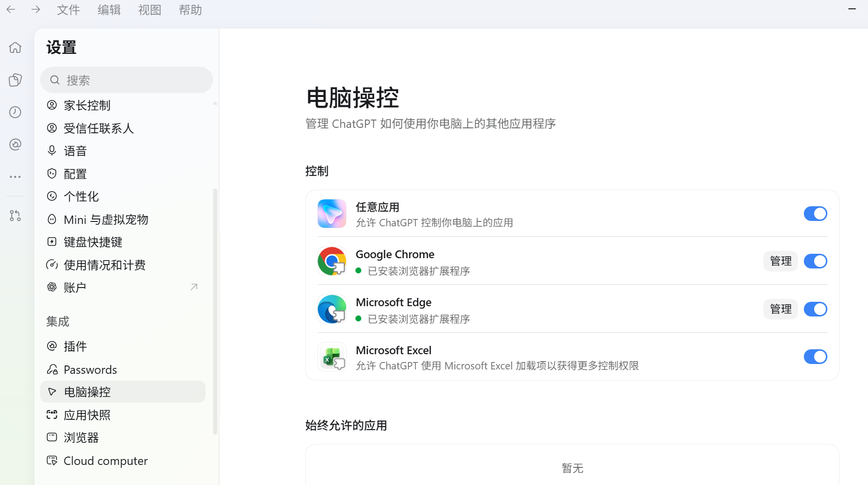Click the 任意应用 app icon
Image resolution: width=868 pixels, height=485 pixels.
[x=332, y=214]
